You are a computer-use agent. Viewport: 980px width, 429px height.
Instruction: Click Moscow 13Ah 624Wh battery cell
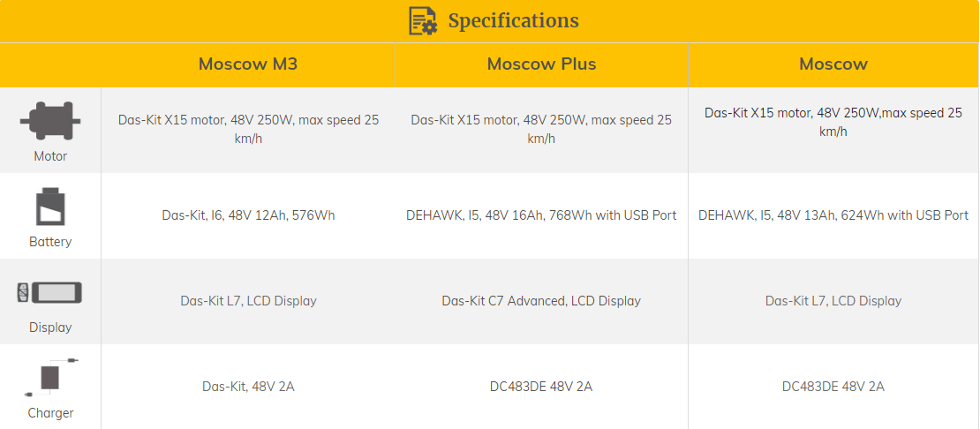coord(833,215)
